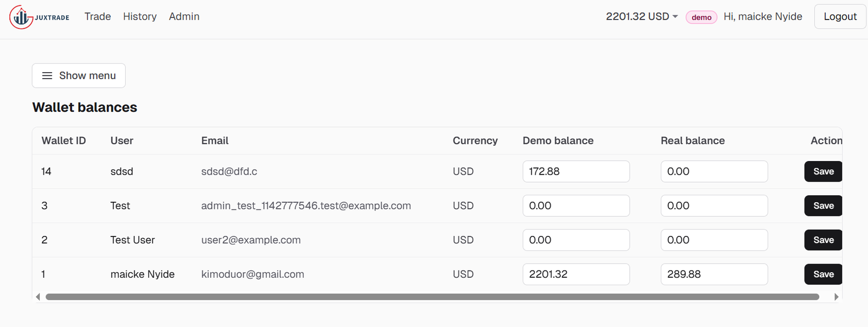Edit the 172.88 demo balance field

click(576, 171)
